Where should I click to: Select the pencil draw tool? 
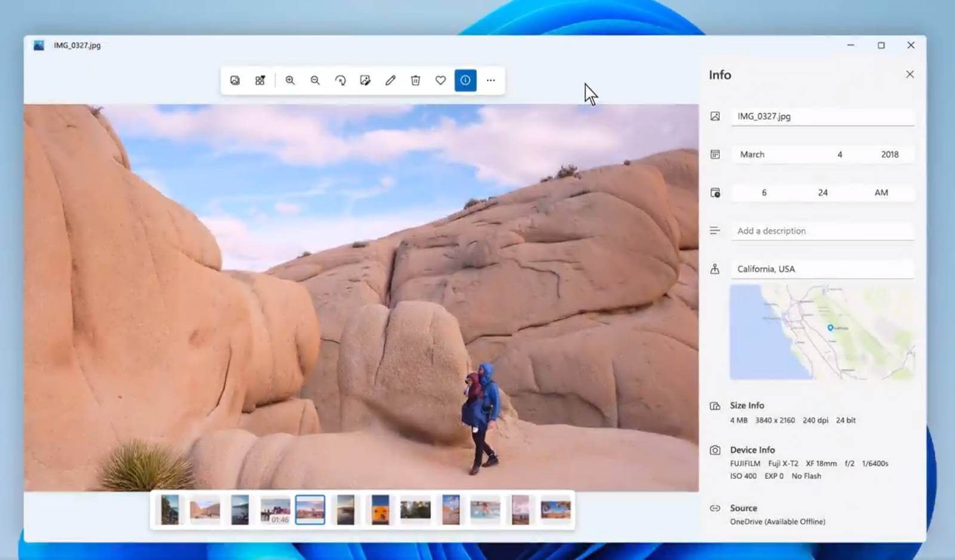pos(390,81)
